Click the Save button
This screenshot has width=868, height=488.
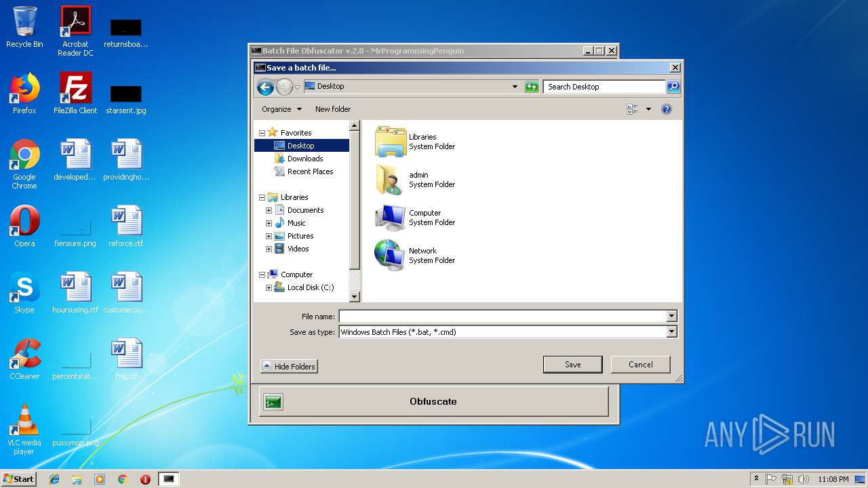click(x=572, y=365)
